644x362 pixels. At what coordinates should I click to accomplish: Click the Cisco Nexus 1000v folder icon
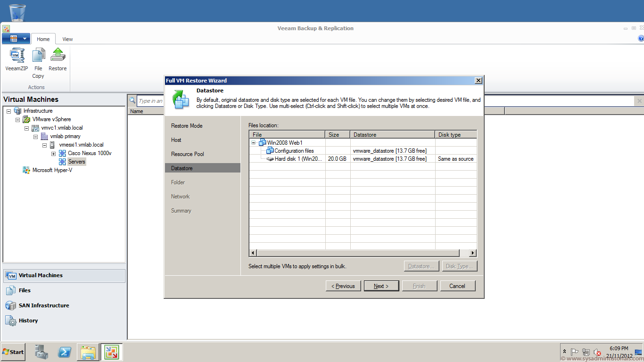(62, 153)
